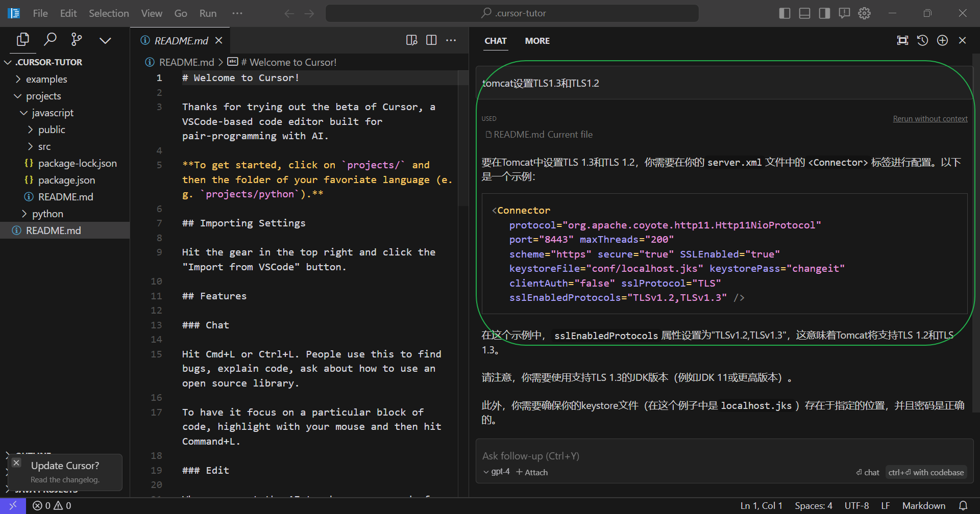Click README.md Current file context chip

[539, 135]
